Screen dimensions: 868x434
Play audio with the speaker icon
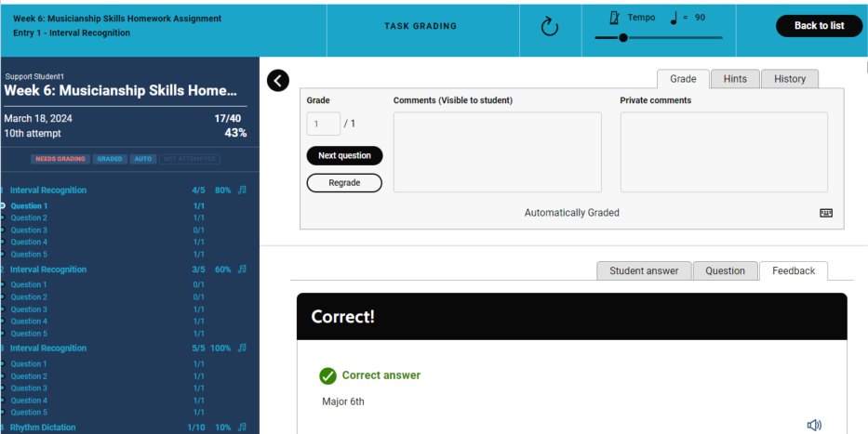pos(814,425)
